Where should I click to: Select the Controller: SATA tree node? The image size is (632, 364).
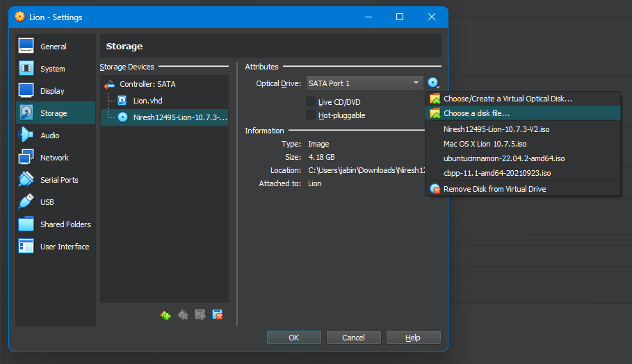147,84
